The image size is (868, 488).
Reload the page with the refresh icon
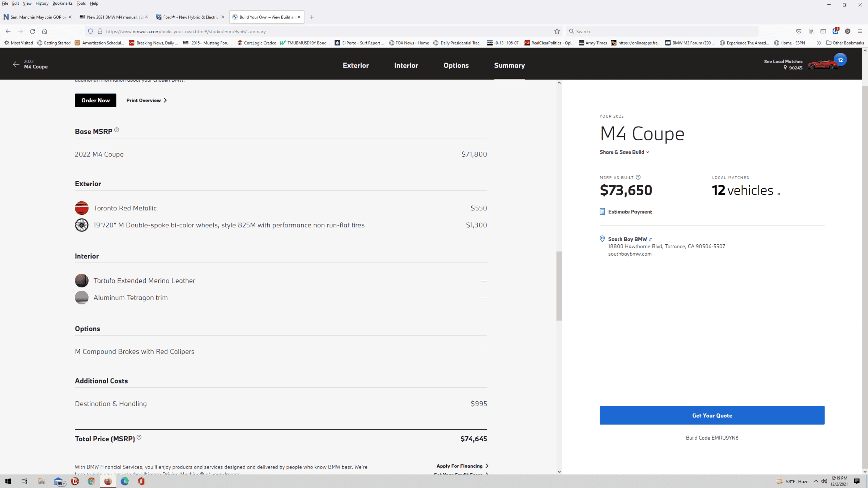click(33, 31)
